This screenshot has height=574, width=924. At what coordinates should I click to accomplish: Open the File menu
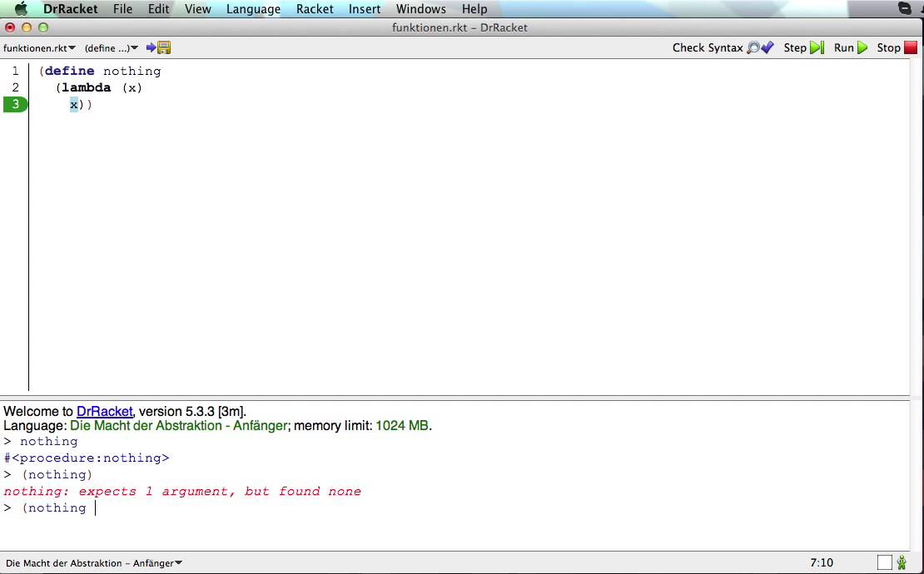[122, 9]
